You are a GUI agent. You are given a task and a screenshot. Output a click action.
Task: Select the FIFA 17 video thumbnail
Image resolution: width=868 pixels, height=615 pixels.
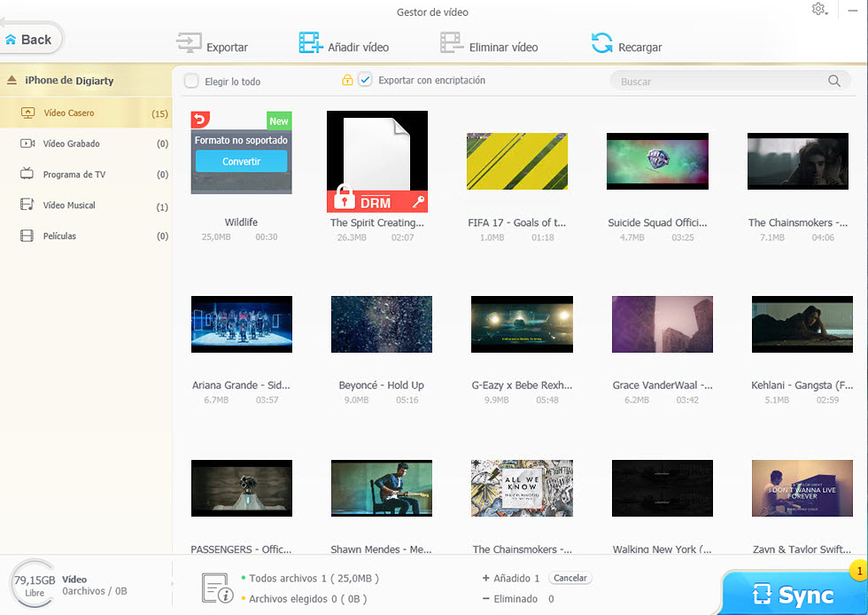tap(517, 161)
